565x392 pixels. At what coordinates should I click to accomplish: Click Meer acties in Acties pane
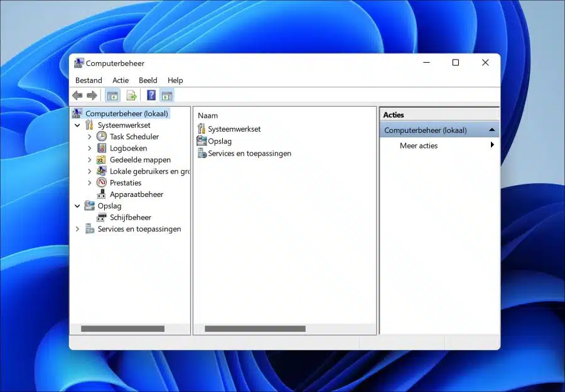[x=419, y=146]
